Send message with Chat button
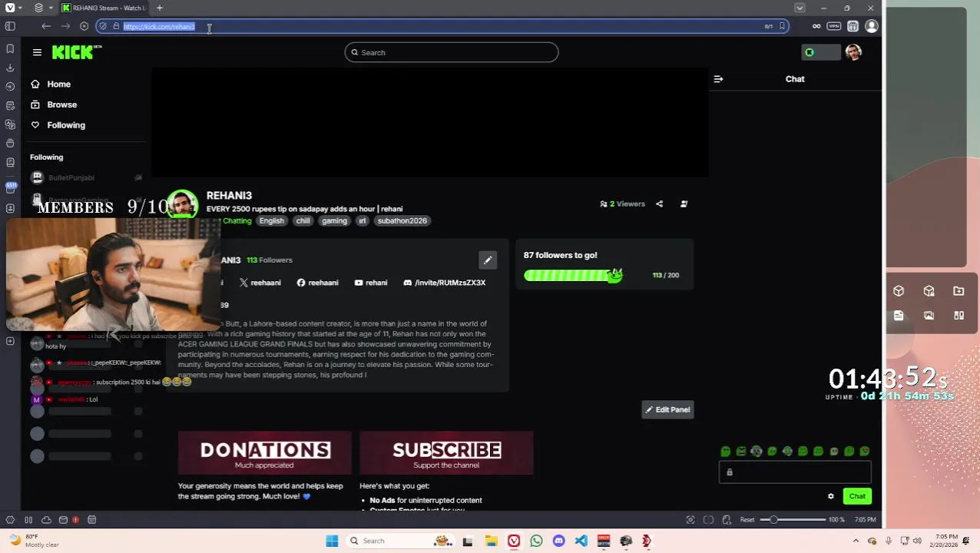The height and width of the screenshot is (553, 980). pyautogui.click(x=857, y=496)
